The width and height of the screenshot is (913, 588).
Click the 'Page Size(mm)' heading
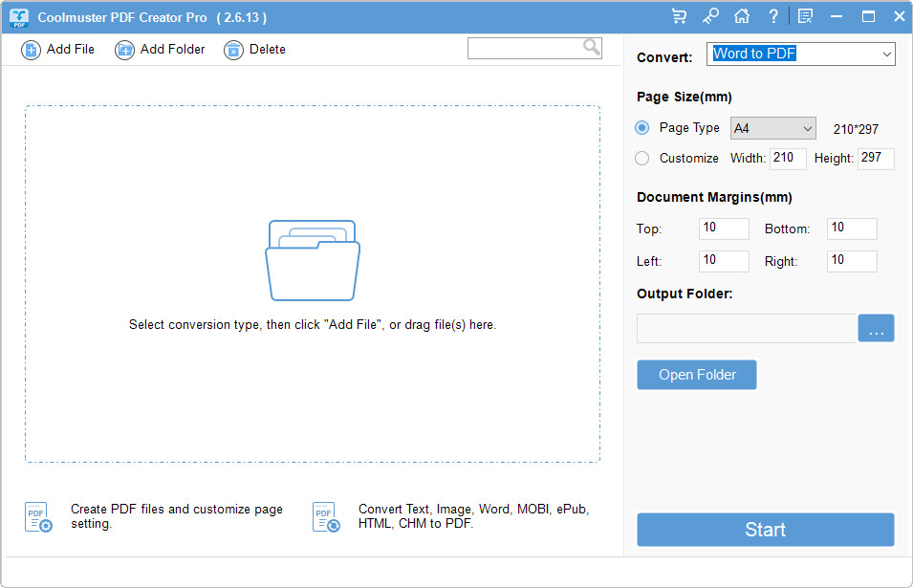point(685,98)
